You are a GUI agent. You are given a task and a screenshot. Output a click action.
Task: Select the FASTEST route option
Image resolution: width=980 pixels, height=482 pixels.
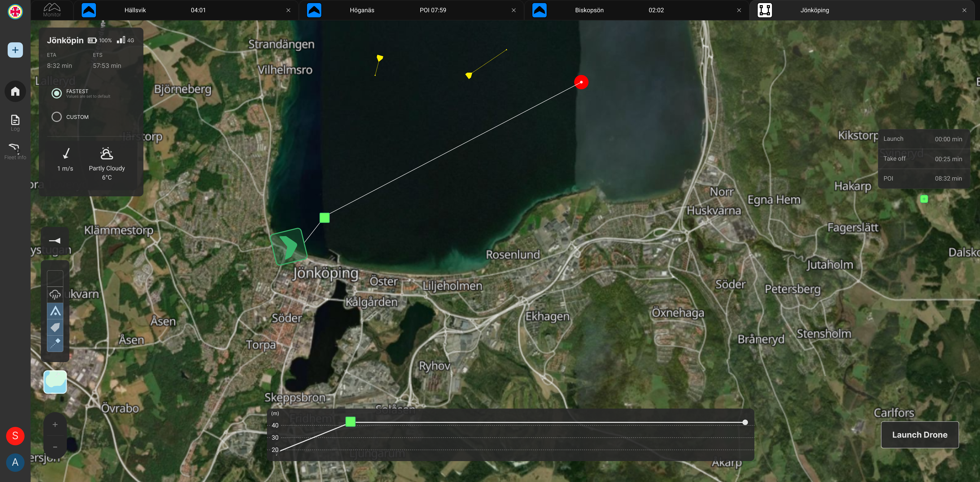point(57,93)
